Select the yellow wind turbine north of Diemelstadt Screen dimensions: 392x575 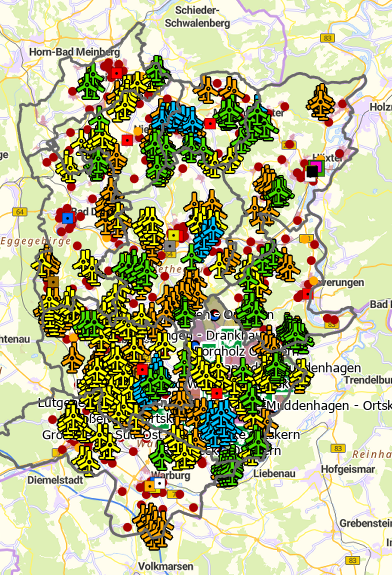point(87,461)
